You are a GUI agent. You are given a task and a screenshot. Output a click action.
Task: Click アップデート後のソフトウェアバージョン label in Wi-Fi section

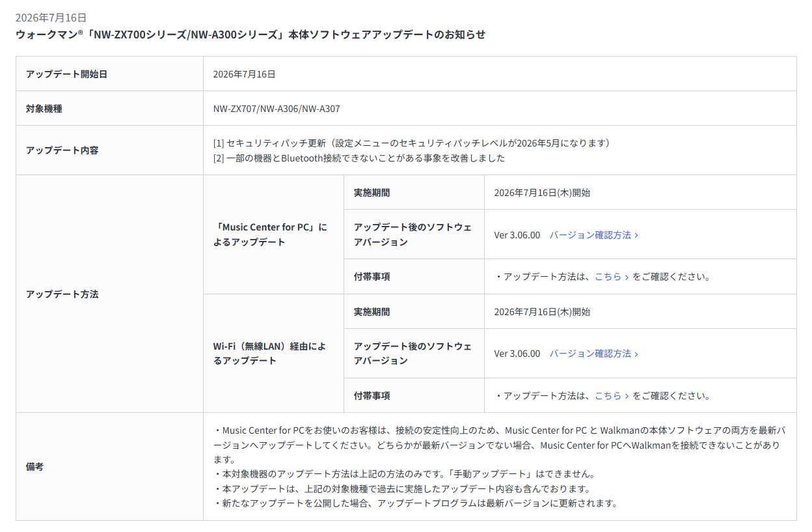point(413,354)
